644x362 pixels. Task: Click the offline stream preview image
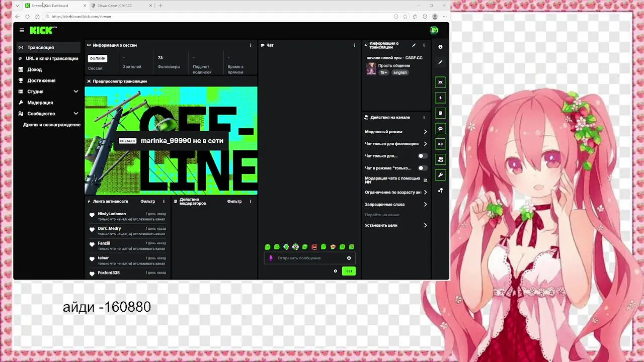[x=171, y=140]
